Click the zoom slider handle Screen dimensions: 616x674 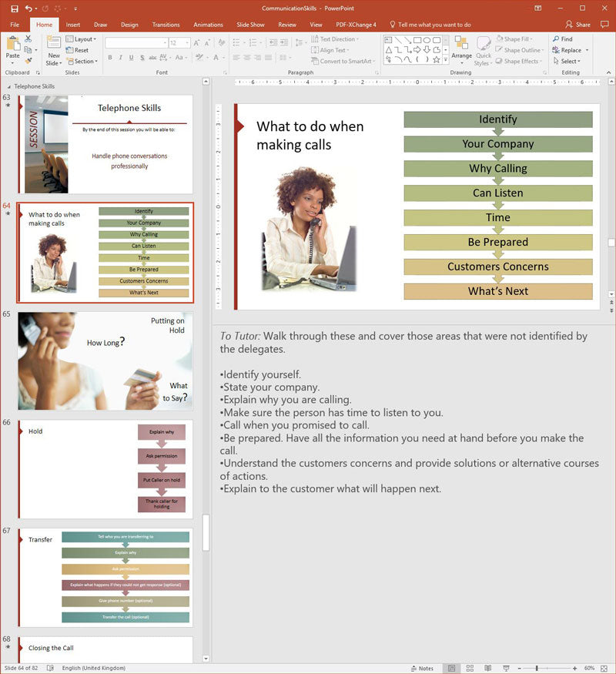pyautogui.click(x=537, y=668)
